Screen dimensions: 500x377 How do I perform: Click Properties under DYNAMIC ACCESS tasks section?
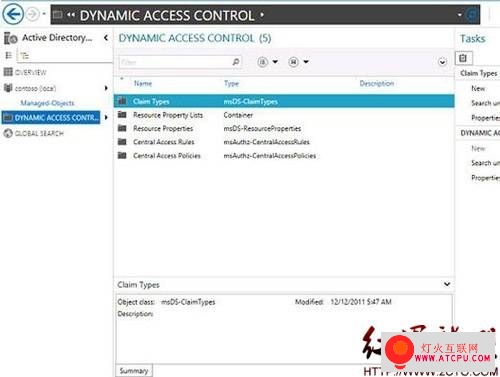click(x=485, y=178)
